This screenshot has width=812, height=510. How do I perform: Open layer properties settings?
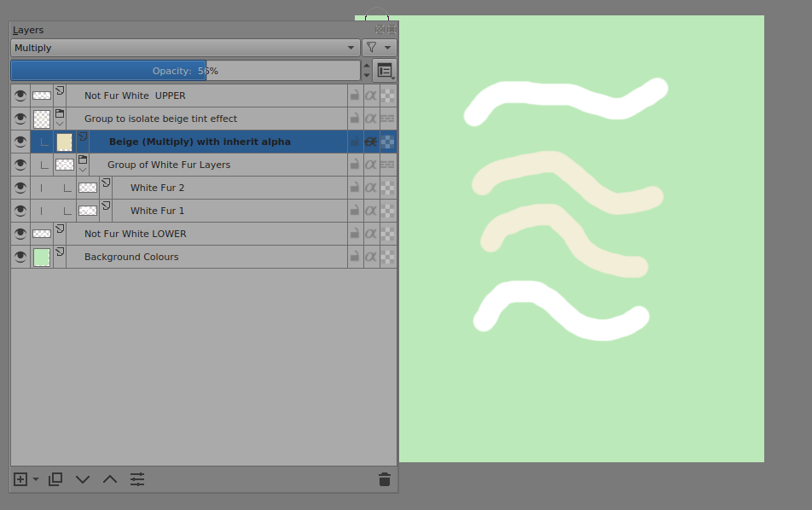[x=137, y=479]
